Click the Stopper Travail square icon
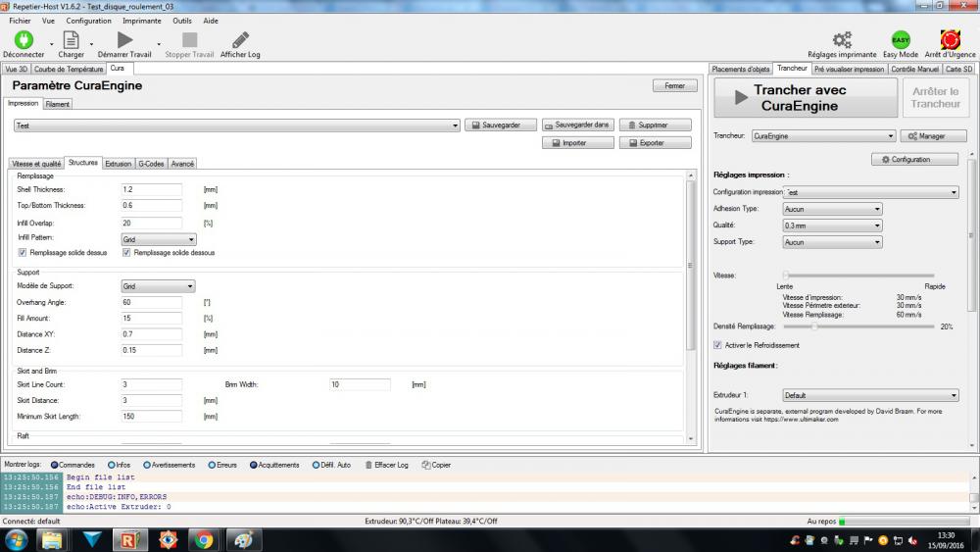The height and width of the screenshot is (552, 980). click(189, 40)
